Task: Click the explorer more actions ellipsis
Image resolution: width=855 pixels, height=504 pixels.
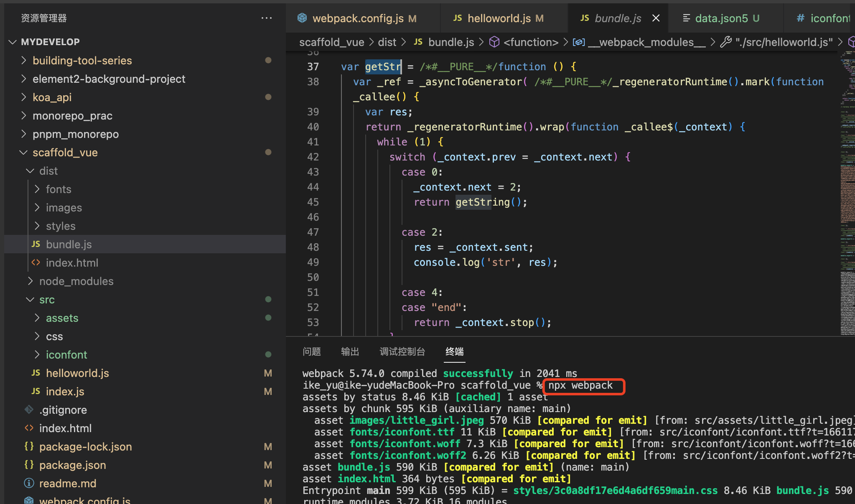Action: pos(266,18)
